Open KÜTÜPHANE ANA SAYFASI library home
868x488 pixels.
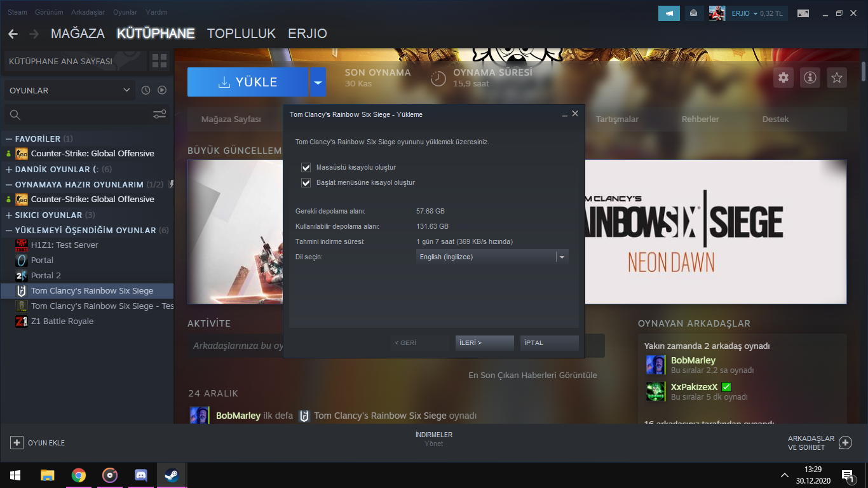75,61
